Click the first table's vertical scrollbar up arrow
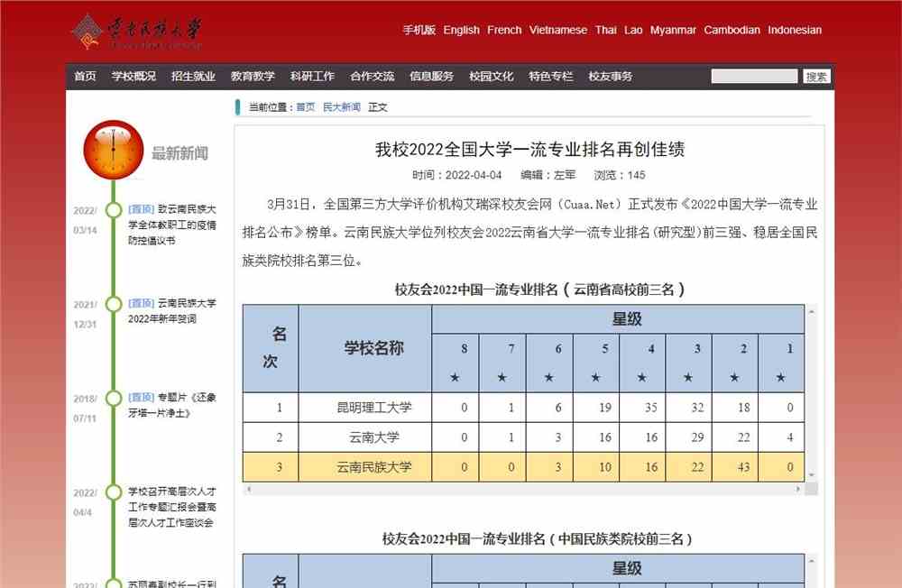Viewport: 902px width, 588px height. (x=811, y=312)
